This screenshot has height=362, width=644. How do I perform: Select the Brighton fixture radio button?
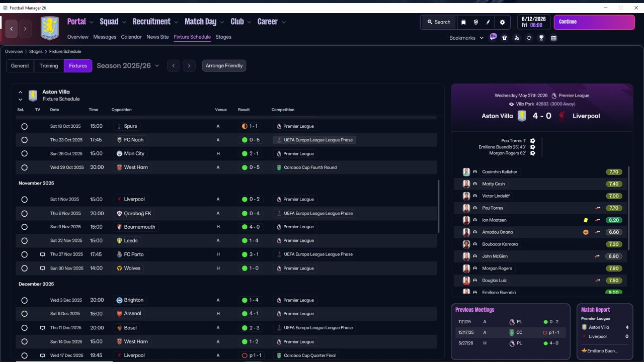pyautogui.click(x=24, y=300)
